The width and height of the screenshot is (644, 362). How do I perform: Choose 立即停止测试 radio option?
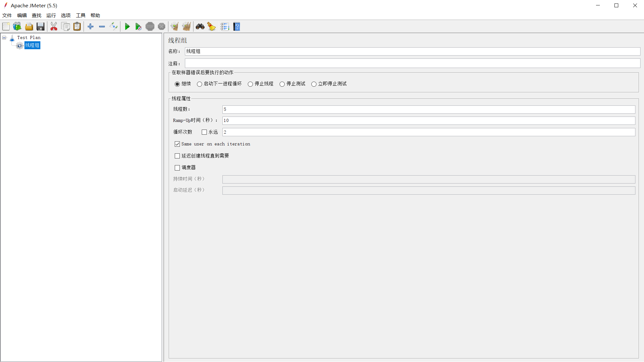[x=314, y=84]
